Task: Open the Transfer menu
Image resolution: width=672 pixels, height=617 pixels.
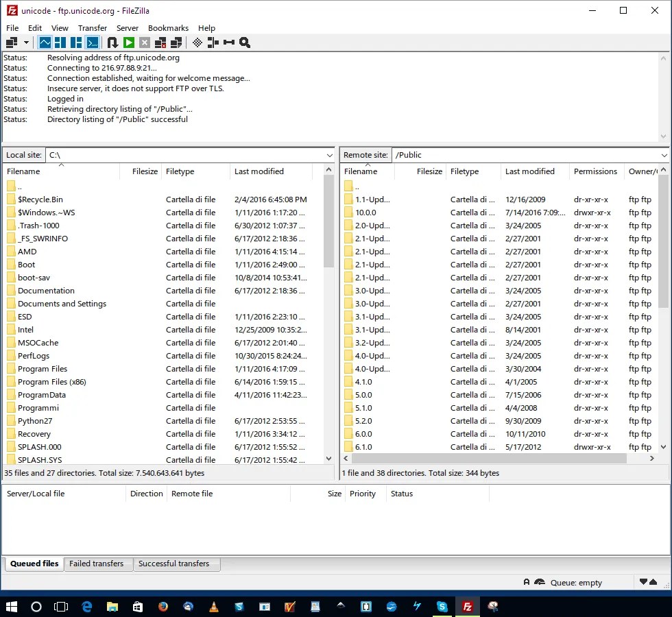Action: (93, 28)
